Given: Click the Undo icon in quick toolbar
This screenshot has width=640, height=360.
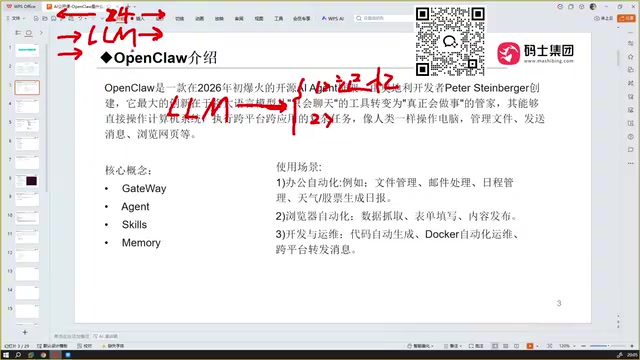Looking at the screenshot, I should (80, 18).
